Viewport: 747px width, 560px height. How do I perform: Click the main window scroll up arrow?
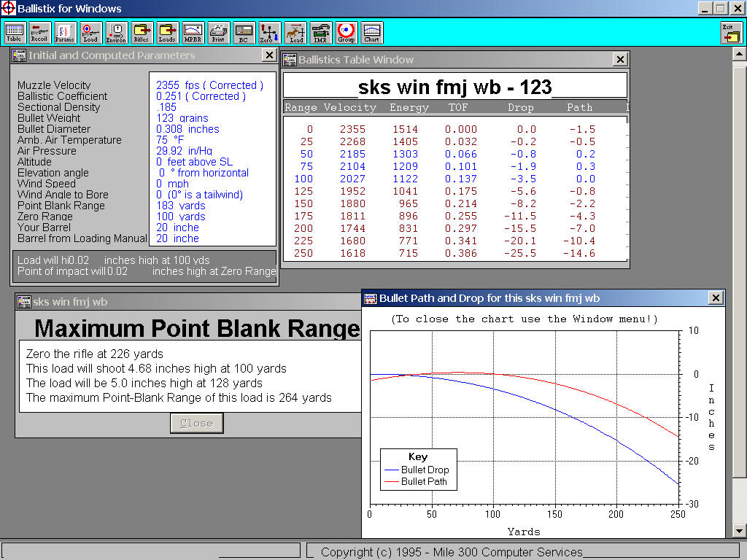[x=739, y=55]
